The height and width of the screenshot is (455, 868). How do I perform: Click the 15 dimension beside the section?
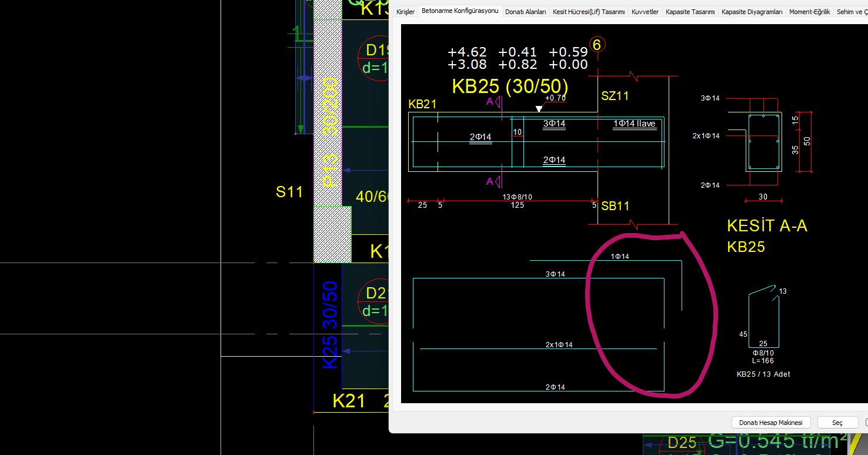coord(796,119)
